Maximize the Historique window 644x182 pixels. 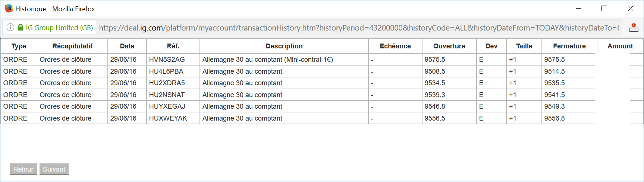click(x=604, y=9)
